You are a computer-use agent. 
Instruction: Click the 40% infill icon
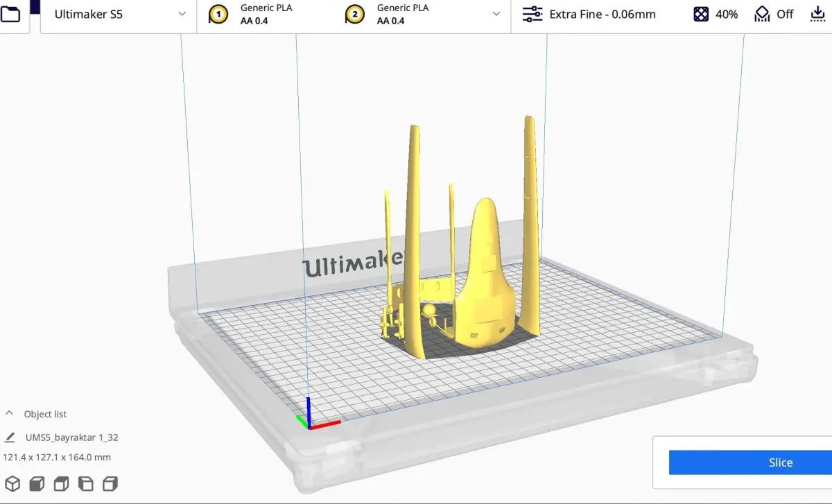point(701,14)
